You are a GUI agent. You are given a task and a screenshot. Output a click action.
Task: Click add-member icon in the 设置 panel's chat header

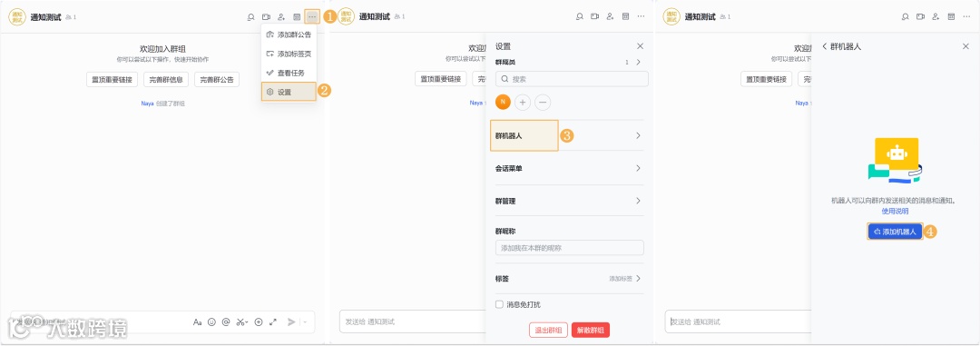(x=611, y=17)
